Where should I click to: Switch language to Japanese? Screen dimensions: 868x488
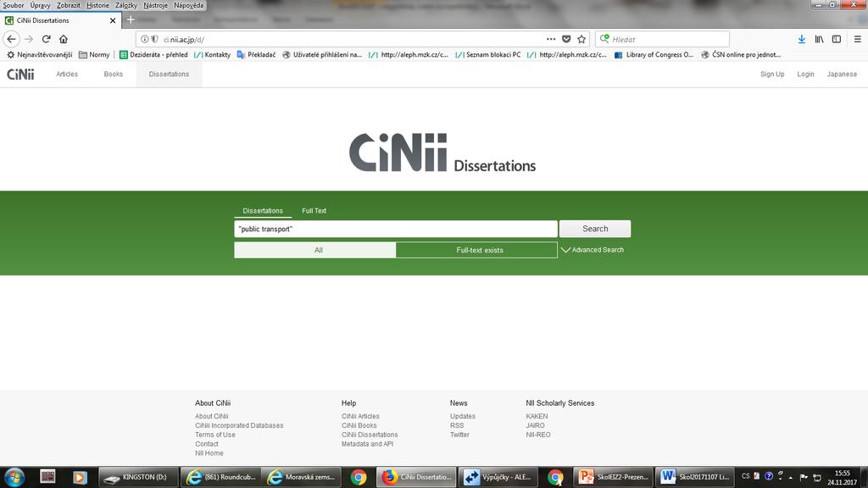842,75
